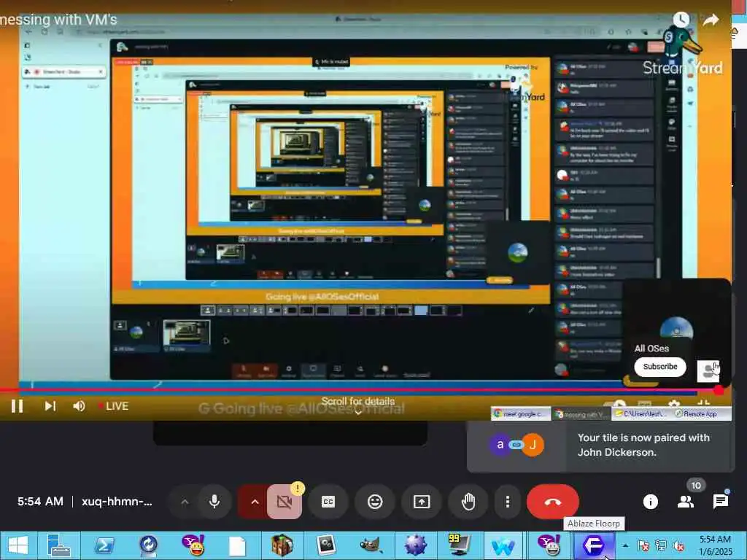Viewport: 747px width, 560px height.
Task: Open GIMP from the taskbar
Action: (x=371, y=545)
